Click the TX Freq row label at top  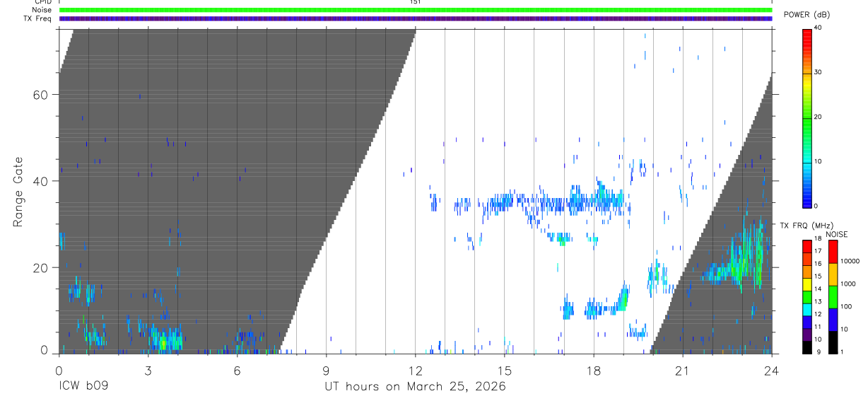pos(37,18)
